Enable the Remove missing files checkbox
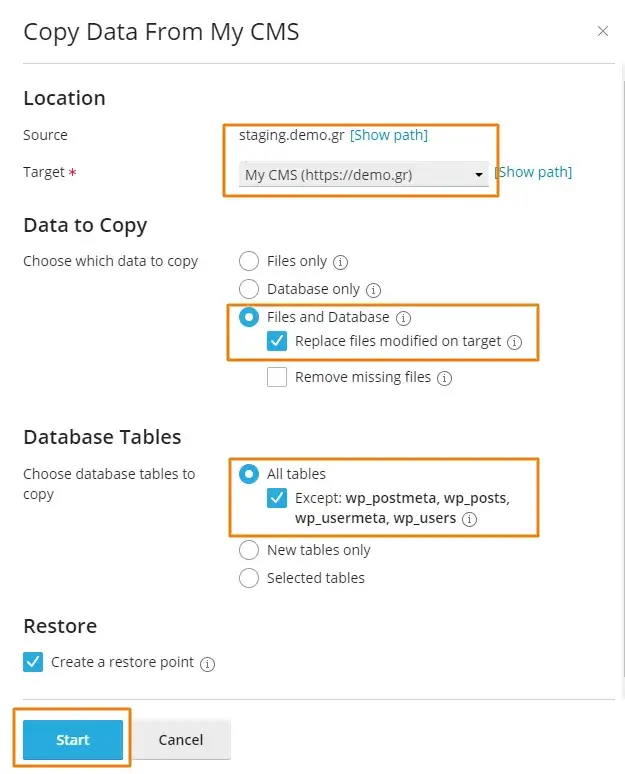 (x=277, y=377)
